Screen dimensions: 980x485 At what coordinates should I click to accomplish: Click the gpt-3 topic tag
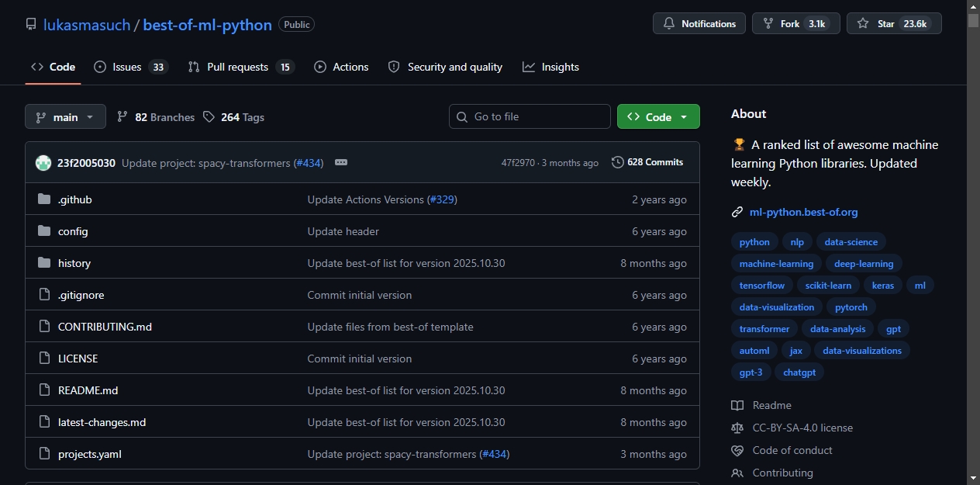pos(751,372)
